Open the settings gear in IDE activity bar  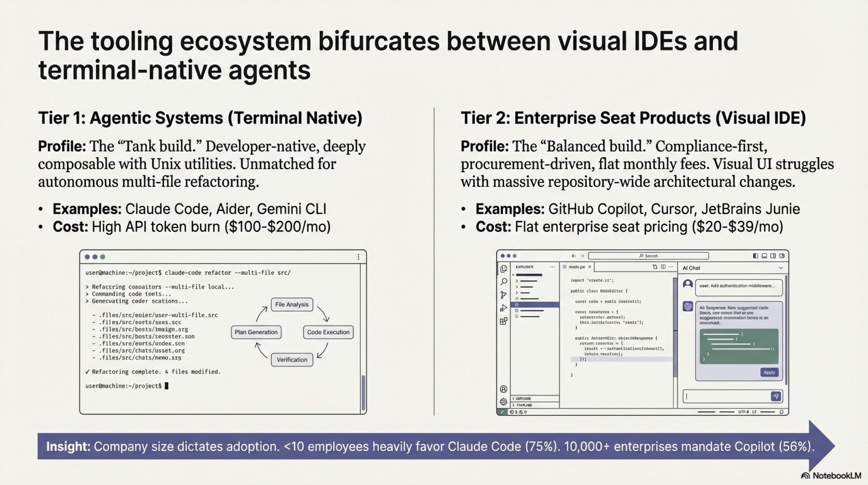point(504,401)
